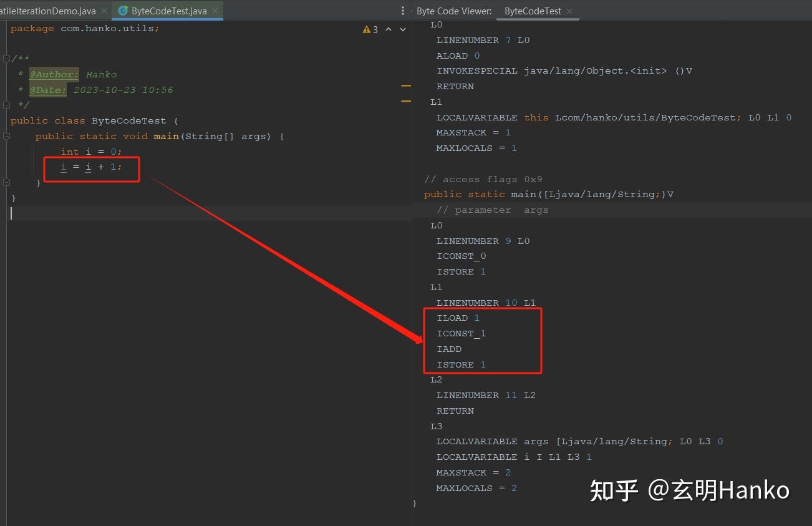Open the editor options ellipsis menu

pyautogui.click(x=402, y=11)
